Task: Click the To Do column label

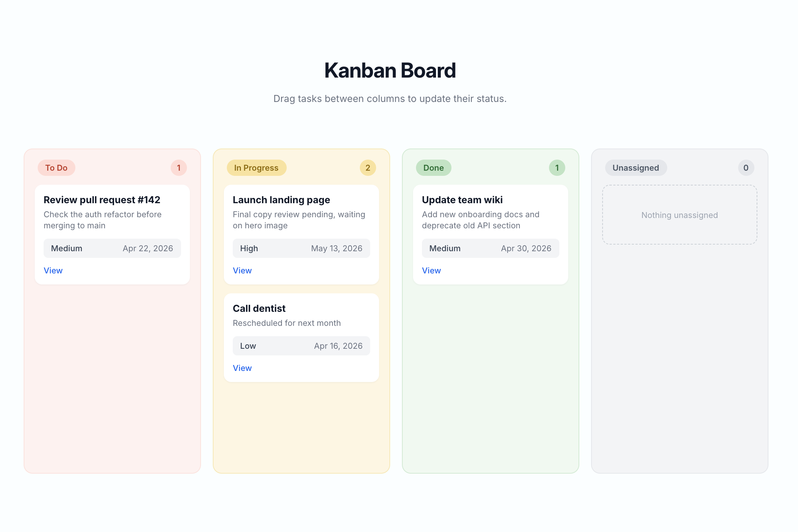Action: (x=56, y=168)
